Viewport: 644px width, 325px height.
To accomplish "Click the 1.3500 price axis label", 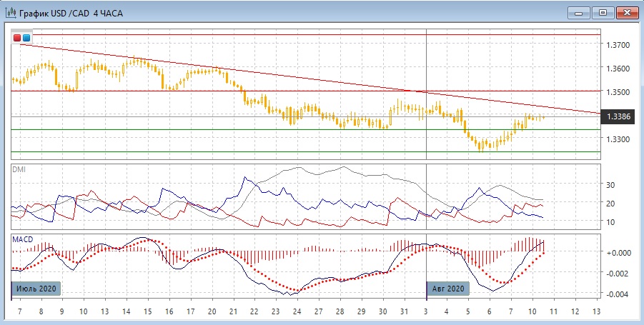I will pos(618,92).
